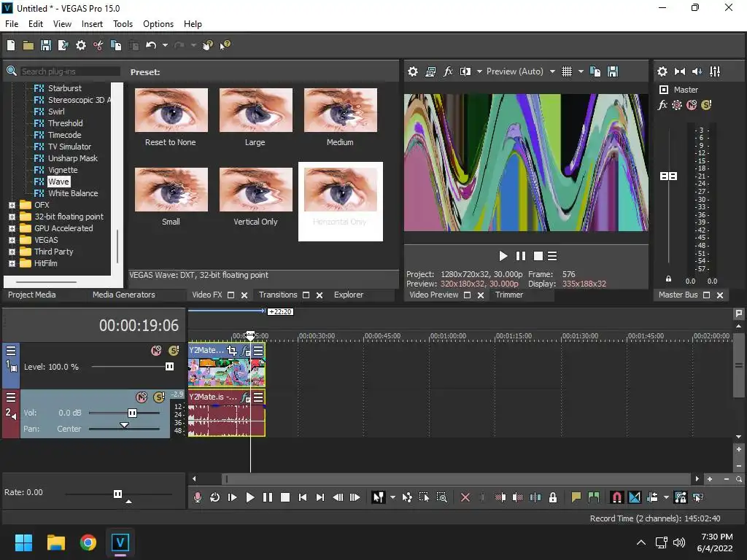Open Event Pan/Crop on video clip

pyautogui.click(x=232, y=351)
